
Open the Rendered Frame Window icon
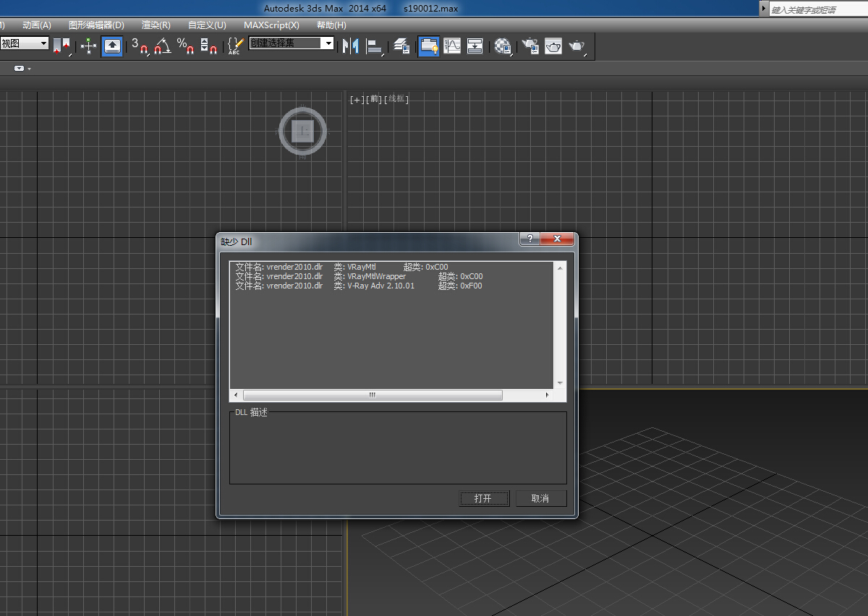coord(553,46)
